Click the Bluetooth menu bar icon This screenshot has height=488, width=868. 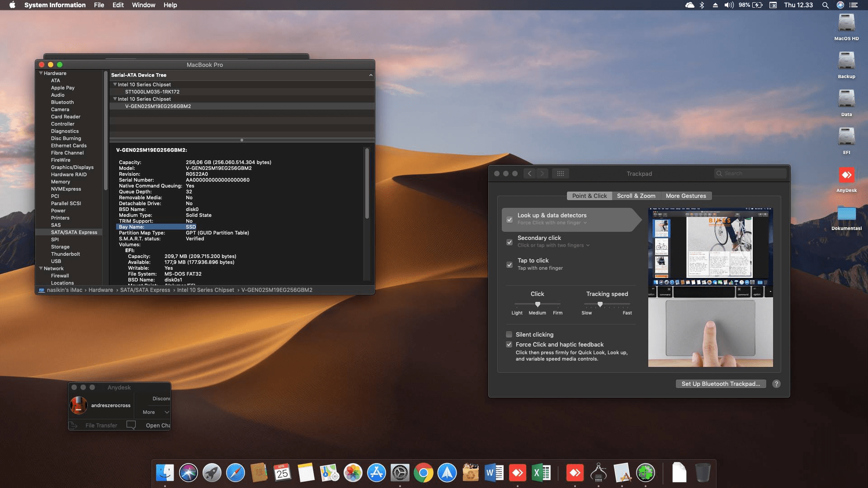(x=702, y=5)
